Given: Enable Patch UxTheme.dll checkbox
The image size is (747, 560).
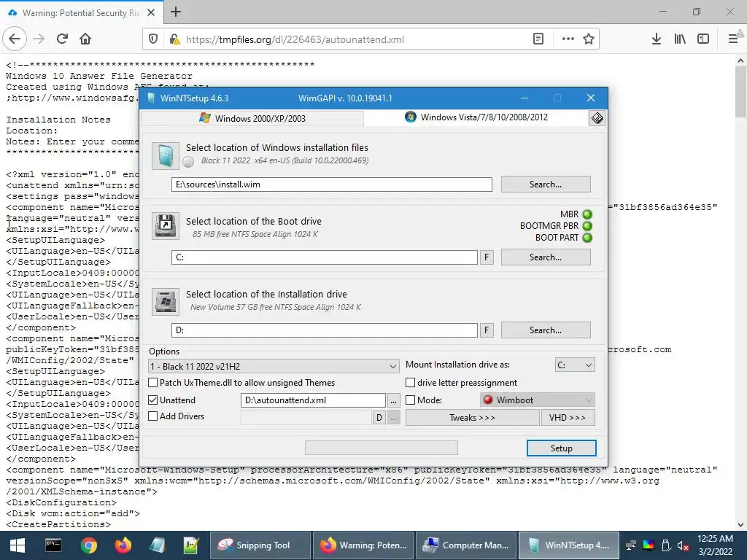Looking at the screenshot, I should (153, 382).
